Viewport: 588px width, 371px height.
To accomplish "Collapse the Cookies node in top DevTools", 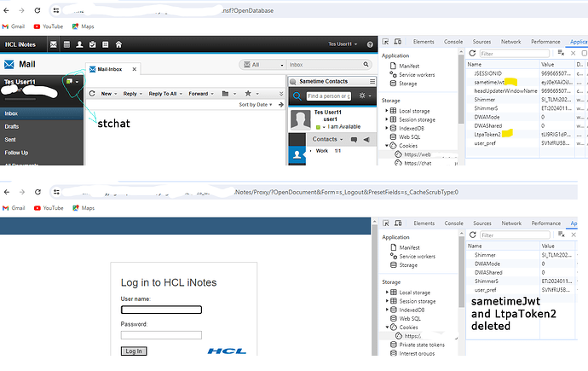I will (x=387, y=146).
